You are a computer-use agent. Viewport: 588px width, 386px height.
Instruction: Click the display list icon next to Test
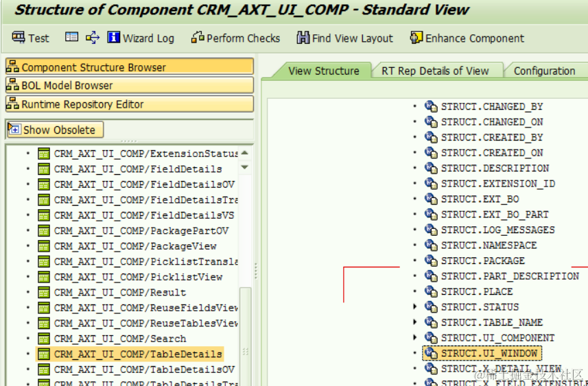coord(71,37)
